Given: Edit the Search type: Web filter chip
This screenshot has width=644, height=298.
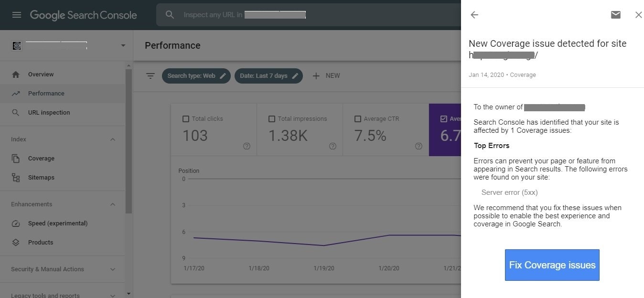Looking at the screenshot, I should tap(196, 76).
